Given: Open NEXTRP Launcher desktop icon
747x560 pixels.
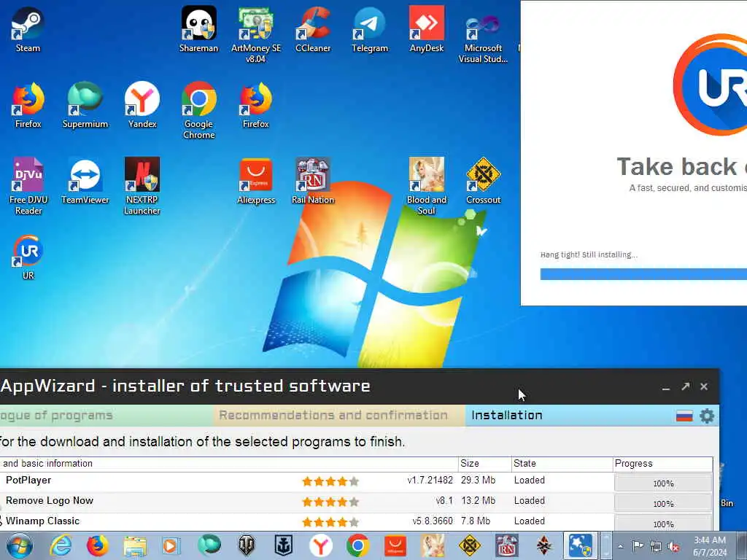Looking at the screenshot, I should click(x=142, y=187).
